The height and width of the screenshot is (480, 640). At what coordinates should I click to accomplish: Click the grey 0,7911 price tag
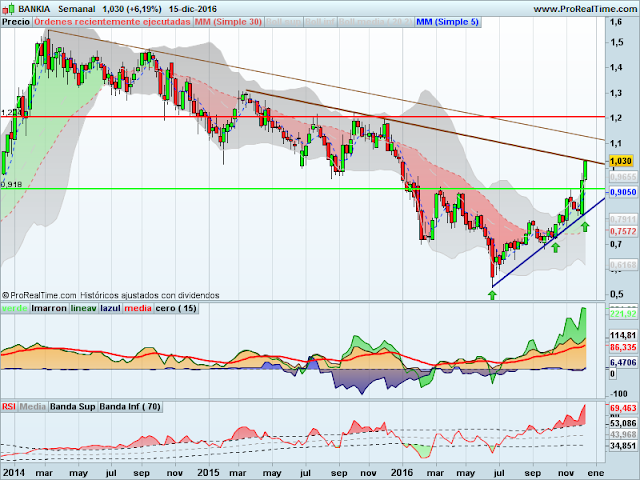623,220
